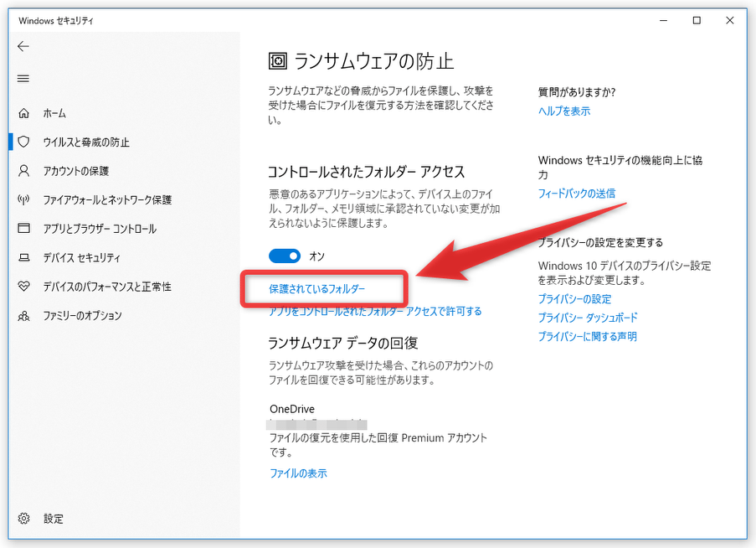Open the プライバシーに関する声明 link

(587, 336)
